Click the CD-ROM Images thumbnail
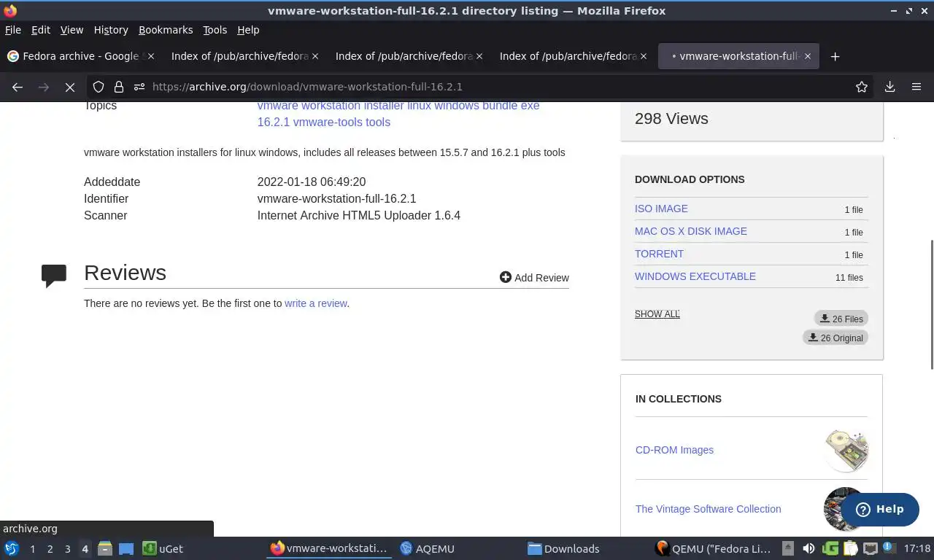 tap(846, 450)
